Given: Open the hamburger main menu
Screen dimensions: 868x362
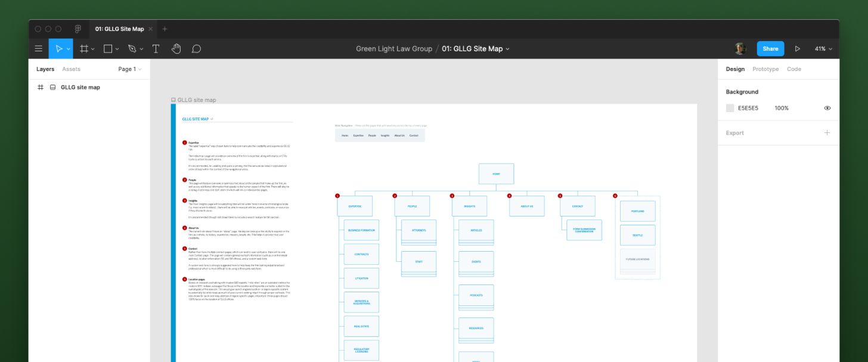Looking at the screenshot, I should pyautogui.click(x=38, y=49).
